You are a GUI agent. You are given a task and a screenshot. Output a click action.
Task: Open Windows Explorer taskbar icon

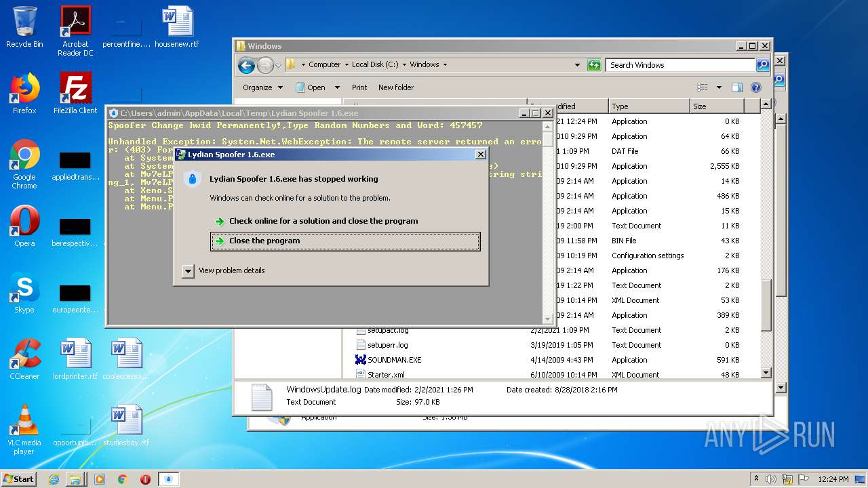click(x=75, y=479)
